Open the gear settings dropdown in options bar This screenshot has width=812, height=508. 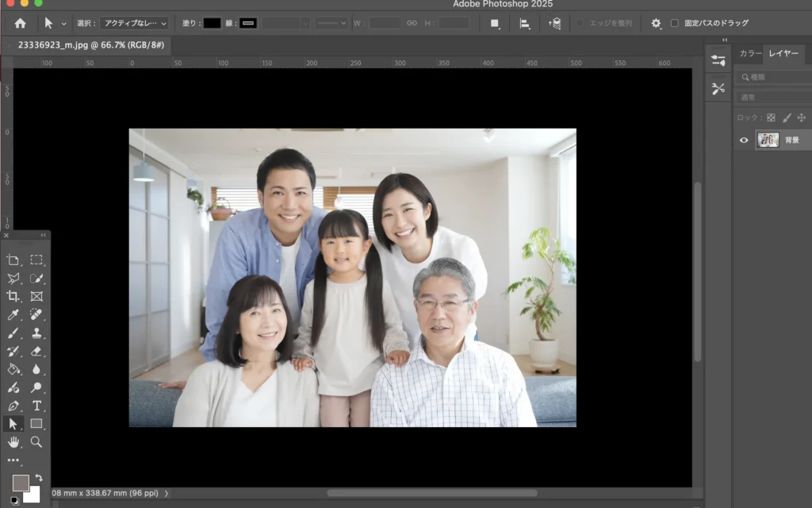[656, 23]
